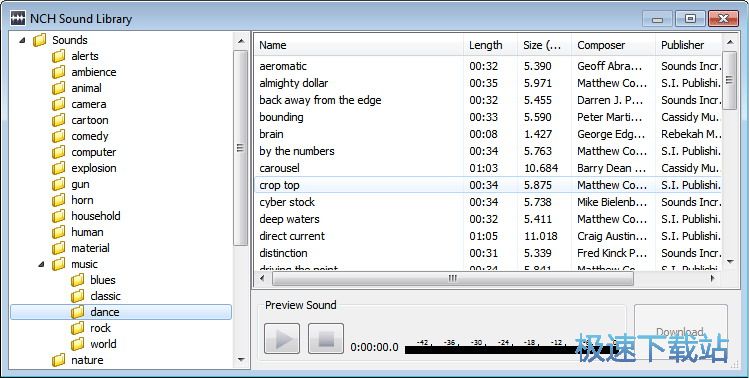Click the Download button
The width and height of the screenshot is (749, 378).
(681, 332)
